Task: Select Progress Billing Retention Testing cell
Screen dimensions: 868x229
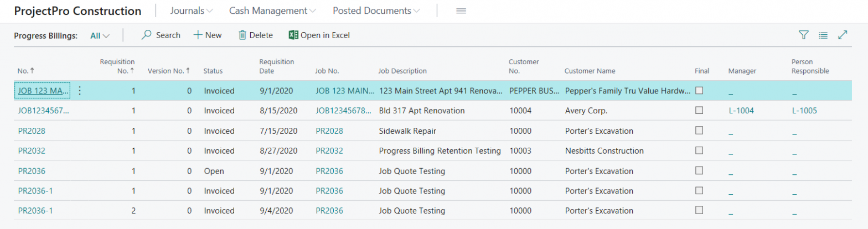Action: (440, 150)
